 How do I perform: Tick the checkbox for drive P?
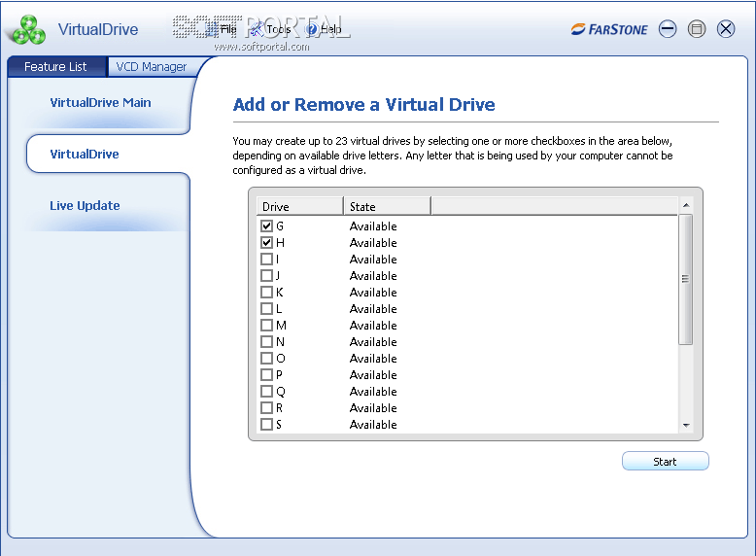coord(267,375)
